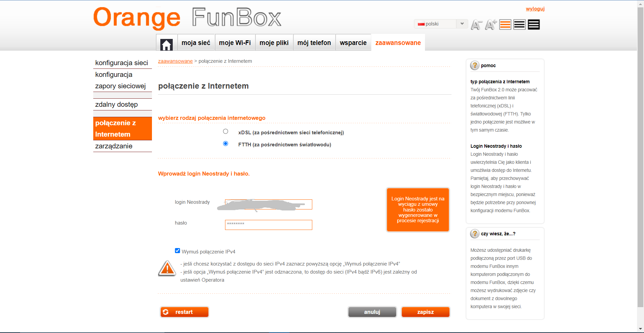Select the orange contrast theme icon
Screen dimensions: 644x333
click(505, 25)
